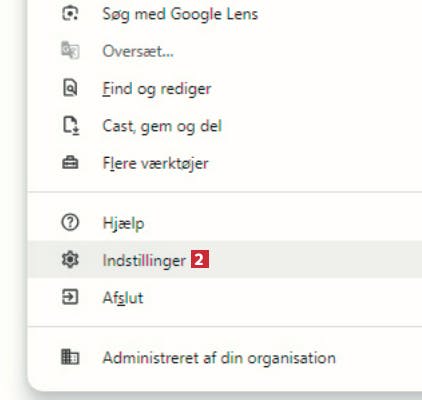Click the page download icon beside Cast

pyautogui.click(x=71, y=126)
